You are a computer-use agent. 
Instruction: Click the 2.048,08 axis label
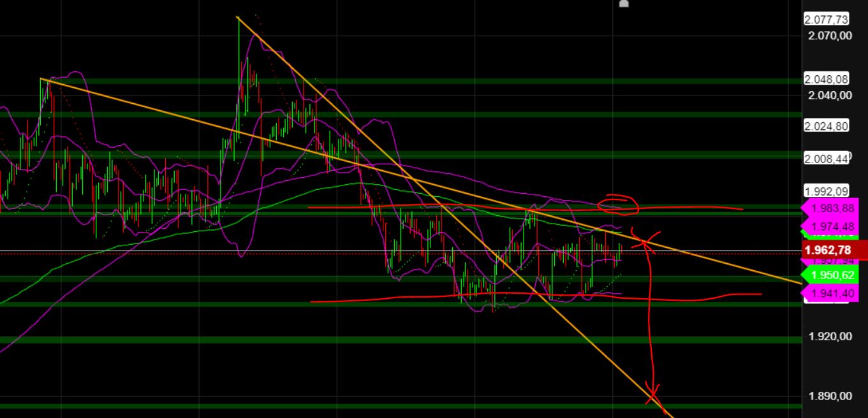coord(825,80)
